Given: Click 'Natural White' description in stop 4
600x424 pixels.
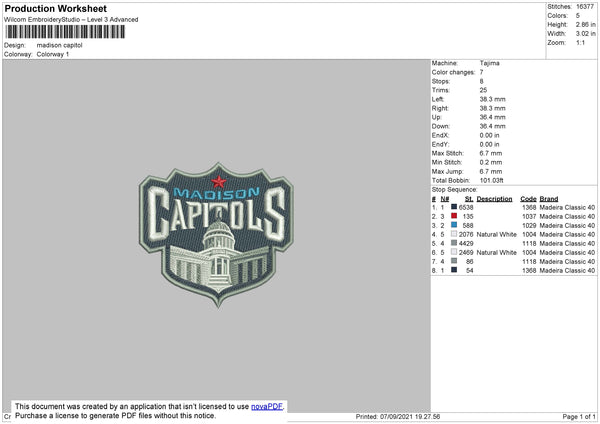Looking at the screenshot, I should click(x=496, y=234).
